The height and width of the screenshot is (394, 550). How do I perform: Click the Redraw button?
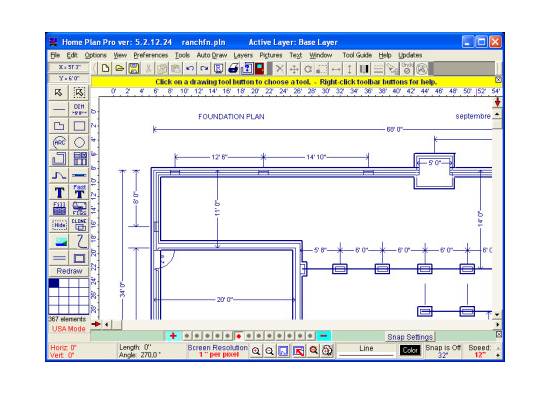[x=69, y=271]
